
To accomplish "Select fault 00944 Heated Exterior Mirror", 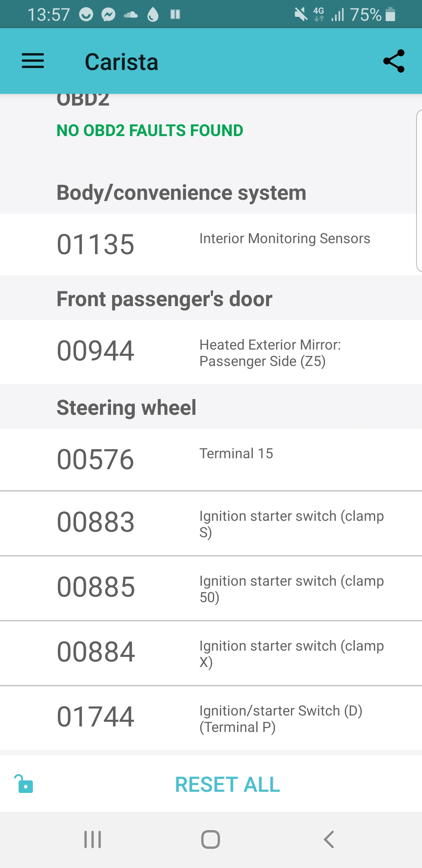I will click(211, 352).
